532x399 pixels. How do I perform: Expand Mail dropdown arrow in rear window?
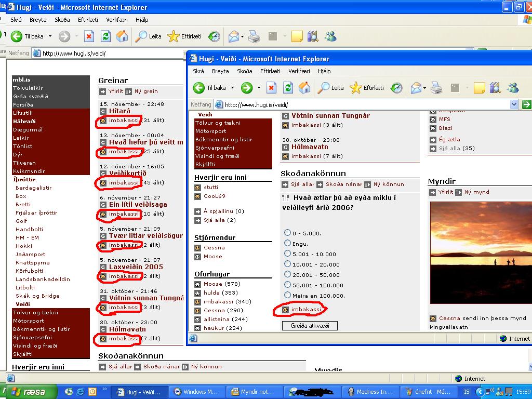pyautogui.click(x=242, y=37)
